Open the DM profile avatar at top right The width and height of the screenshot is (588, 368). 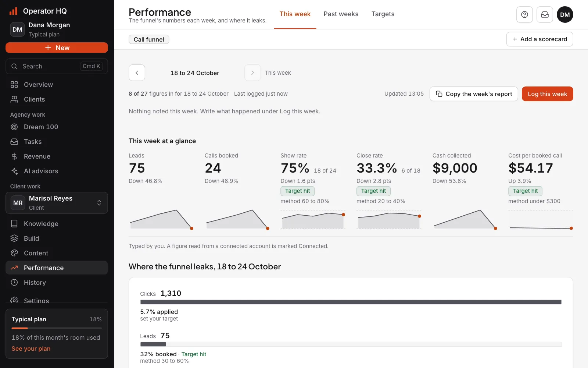(565, 15)
